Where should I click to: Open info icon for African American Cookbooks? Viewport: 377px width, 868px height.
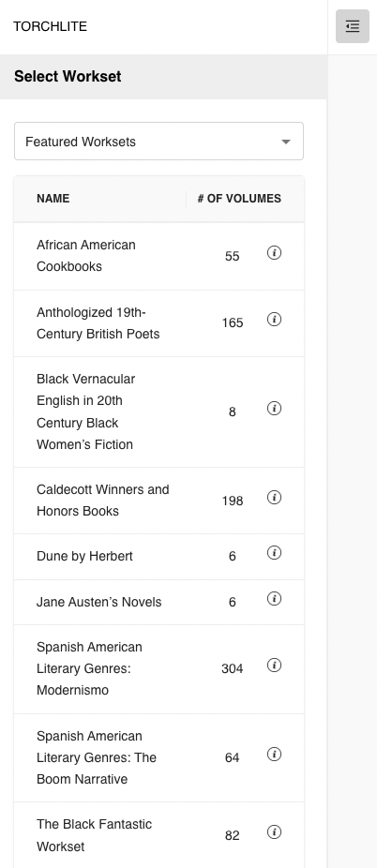tap(274, 253)
